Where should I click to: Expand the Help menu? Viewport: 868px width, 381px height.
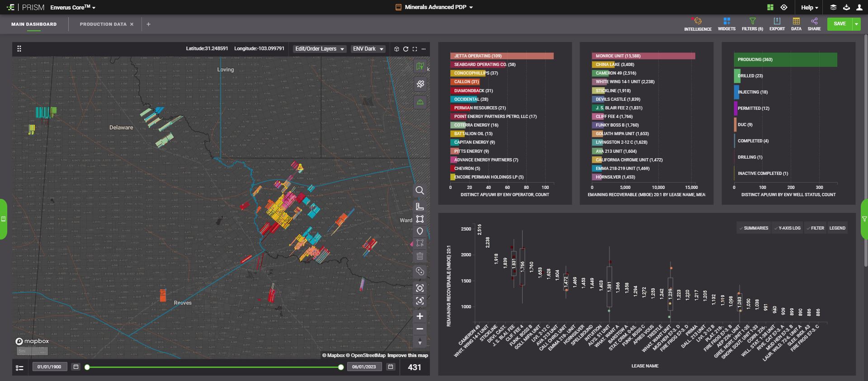click(x=810, y=7)
